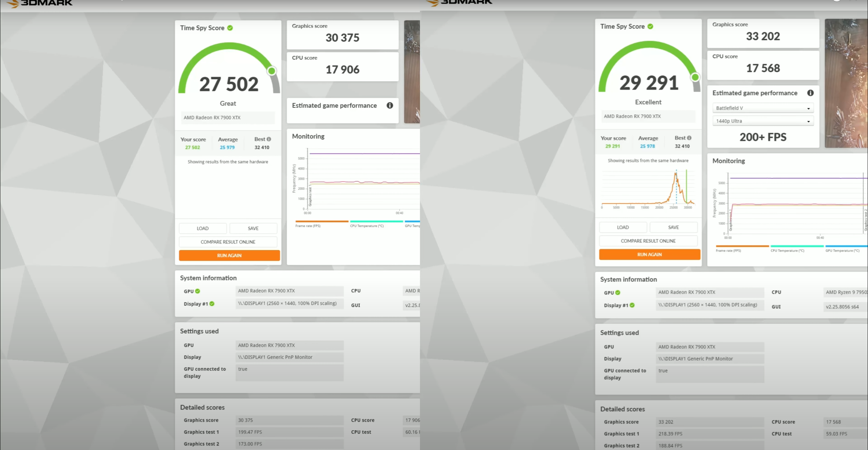Open the 1440p Ultra resolution dropdown
Screen dimensions: 868x450
(x=763, y=121)
